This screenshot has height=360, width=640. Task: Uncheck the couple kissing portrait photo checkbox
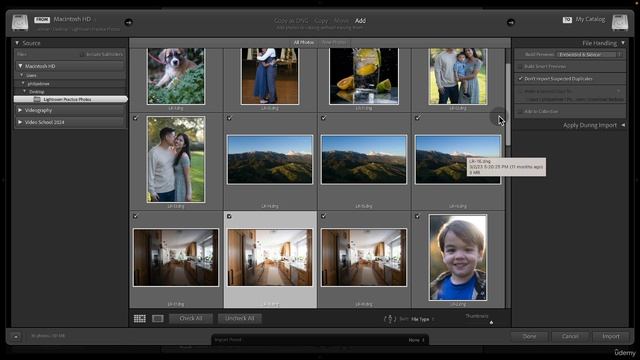(x=136, y=118)
